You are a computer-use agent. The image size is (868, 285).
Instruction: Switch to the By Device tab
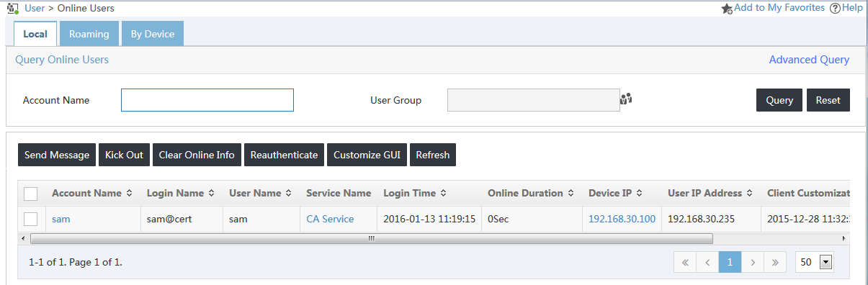[153, 34]
